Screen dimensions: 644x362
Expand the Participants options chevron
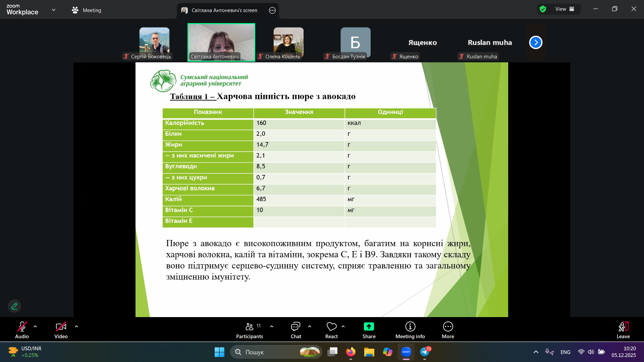[272, 326]
